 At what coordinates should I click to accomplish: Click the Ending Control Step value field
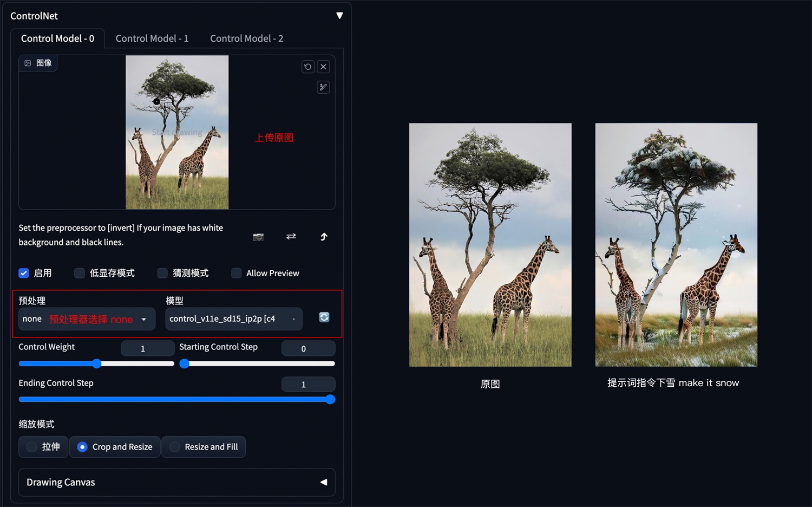point(308,384)
